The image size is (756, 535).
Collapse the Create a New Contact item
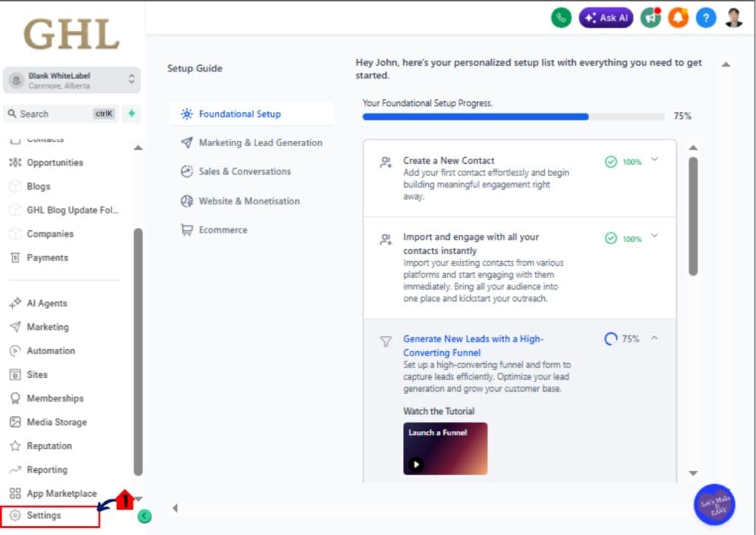(653, 161)
